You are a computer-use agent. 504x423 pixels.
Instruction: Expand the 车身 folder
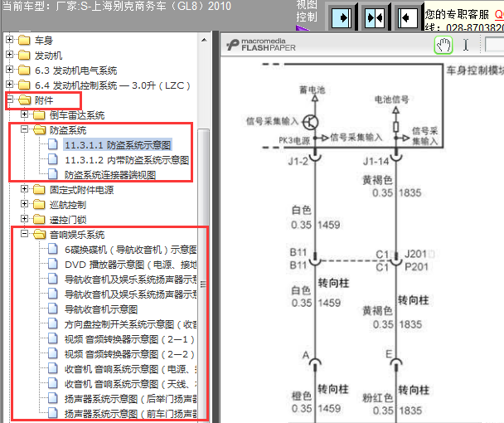pos(9,40)
